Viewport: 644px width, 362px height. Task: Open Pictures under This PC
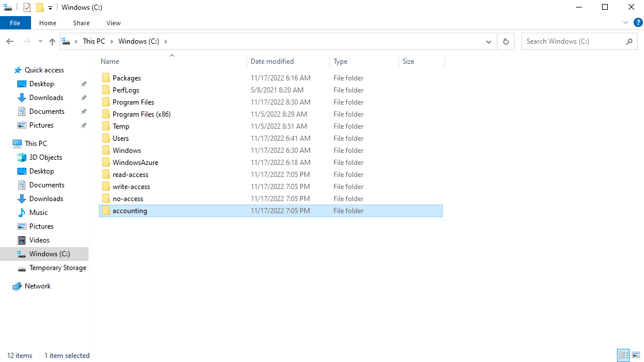point(41,226)
